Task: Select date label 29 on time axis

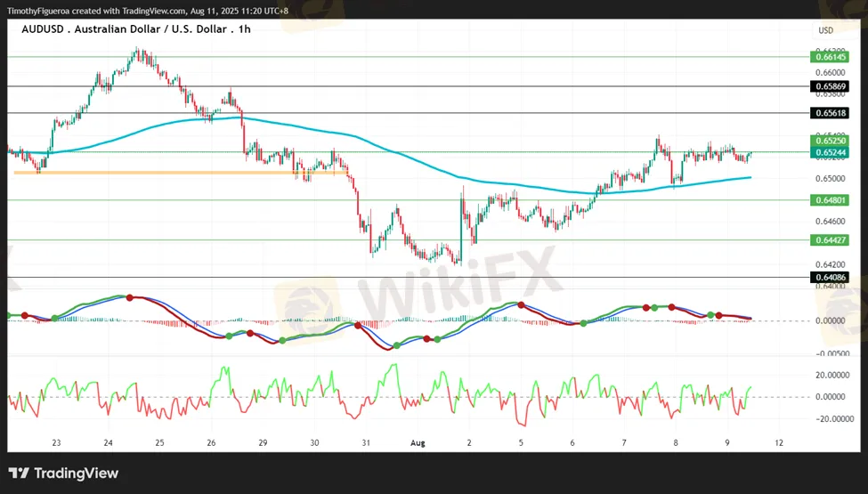Action: tap(263, 443)
